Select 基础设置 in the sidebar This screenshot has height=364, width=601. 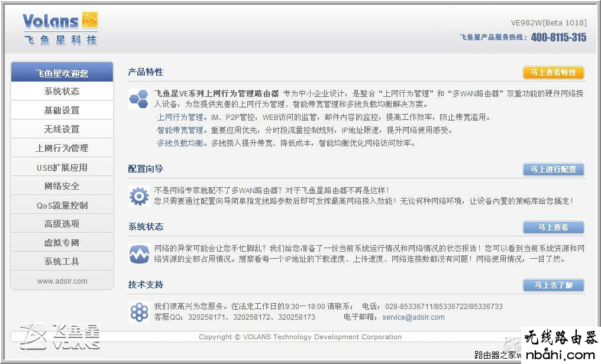click(62, 110)
